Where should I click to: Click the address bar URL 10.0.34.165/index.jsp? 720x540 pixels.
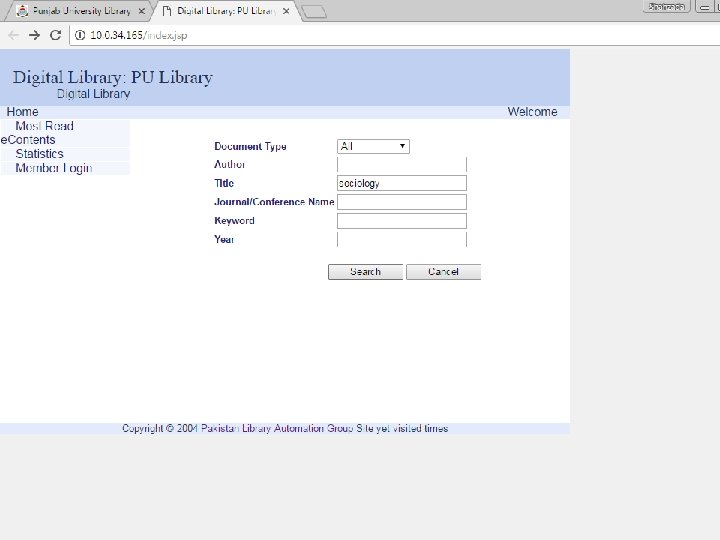click(139, 35)
